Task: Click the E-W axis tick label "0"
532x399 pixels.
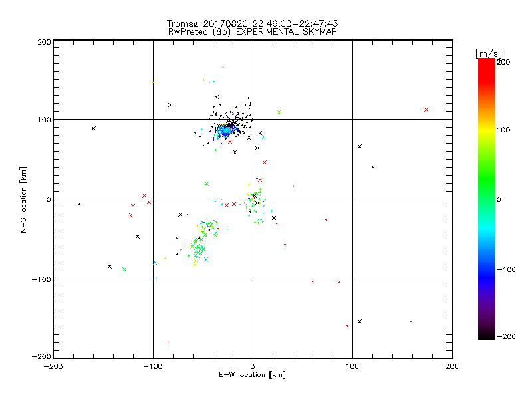Action: (x=253, y=366)
